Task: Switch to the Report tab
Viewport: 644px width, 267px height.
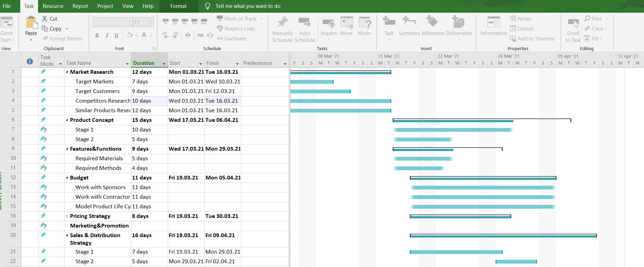Action: click(80, 6)
